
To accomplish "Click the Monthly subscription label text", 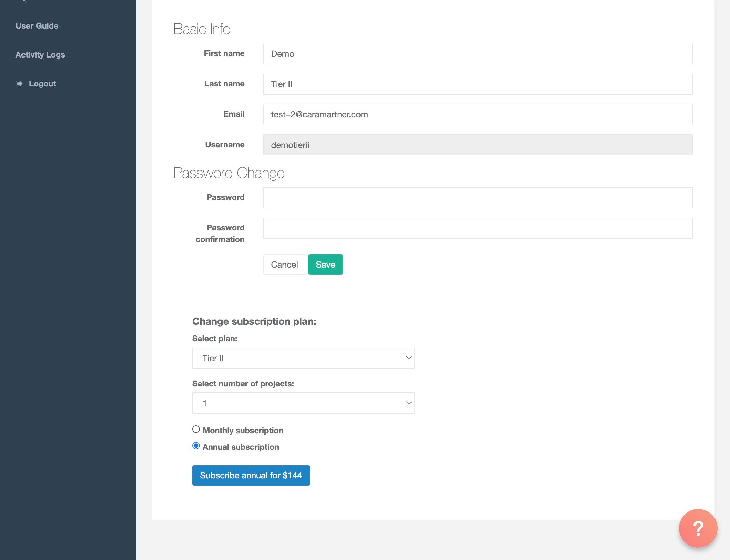I will (x=243, y=431).
